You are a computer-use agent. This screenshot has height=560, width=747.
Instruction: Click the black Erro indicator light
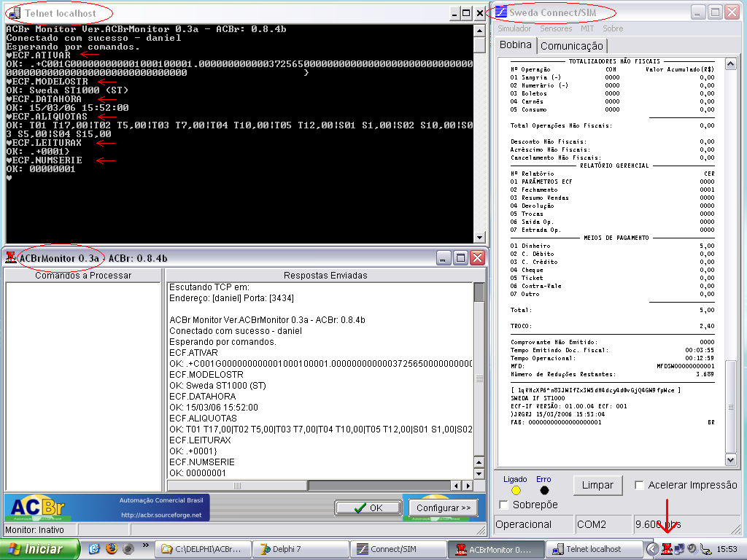tap(543, 491)
